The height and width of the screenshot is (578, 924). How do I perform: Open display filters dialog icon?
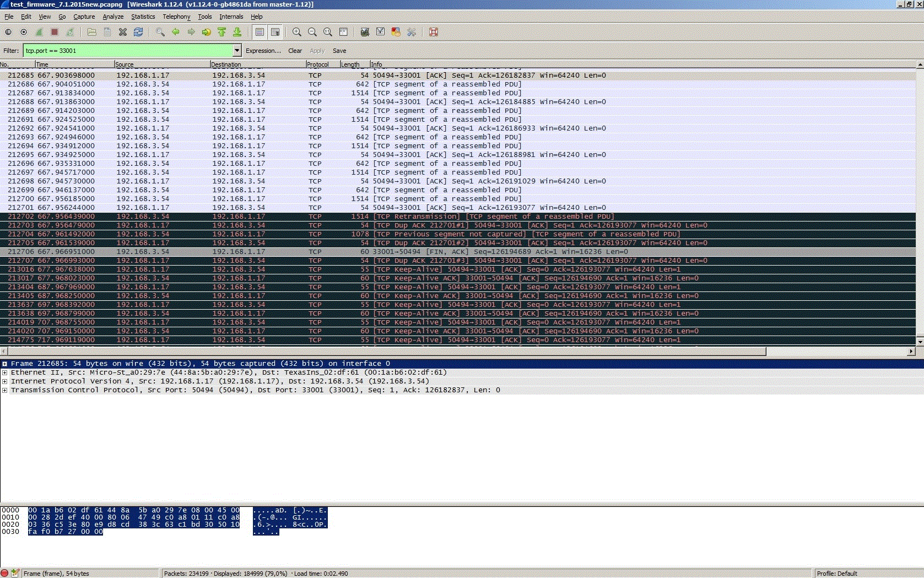pyautogui.click(x=380, y=32)
